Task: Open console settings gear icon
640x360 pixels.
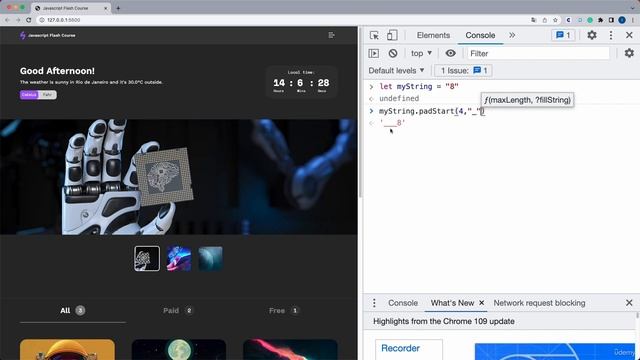Action: 629,53
